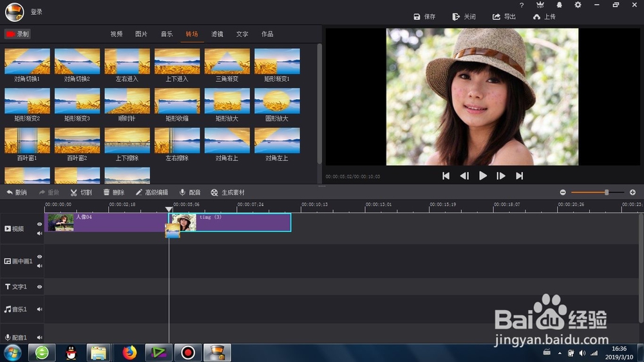
Task: Open the help question mark icon
Action: tap(522, 5)
